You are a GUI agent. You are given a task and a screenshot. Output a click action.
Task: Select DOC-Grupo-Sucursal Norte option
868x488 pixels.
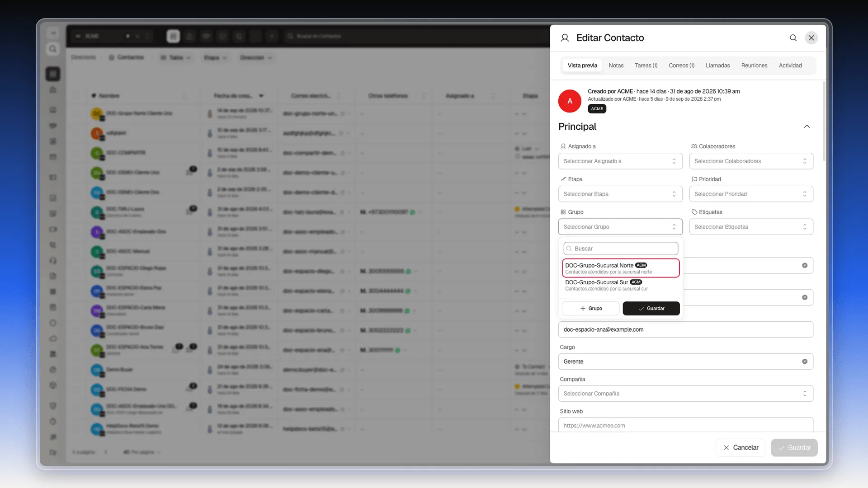[x=621, y=268]
